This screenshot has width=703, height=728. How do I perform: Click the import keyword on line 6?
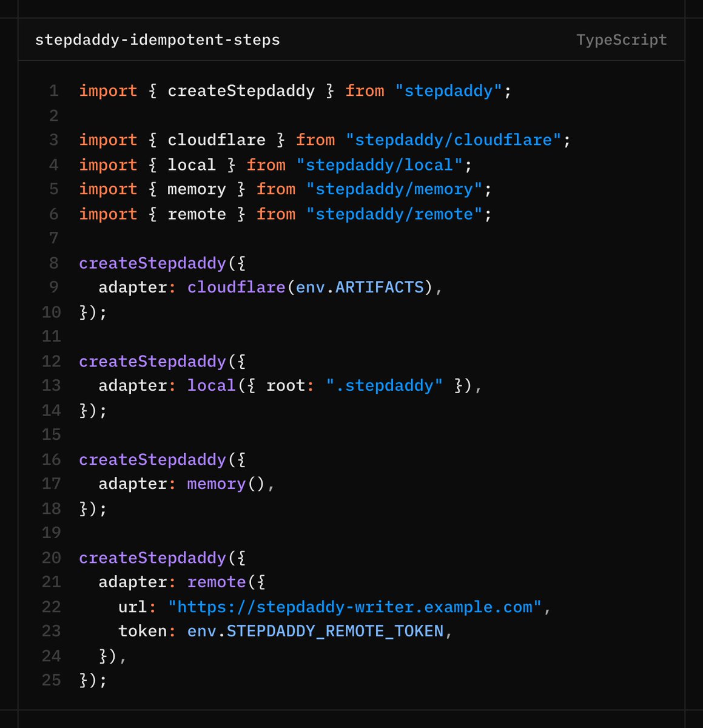(x=108, y=214)
